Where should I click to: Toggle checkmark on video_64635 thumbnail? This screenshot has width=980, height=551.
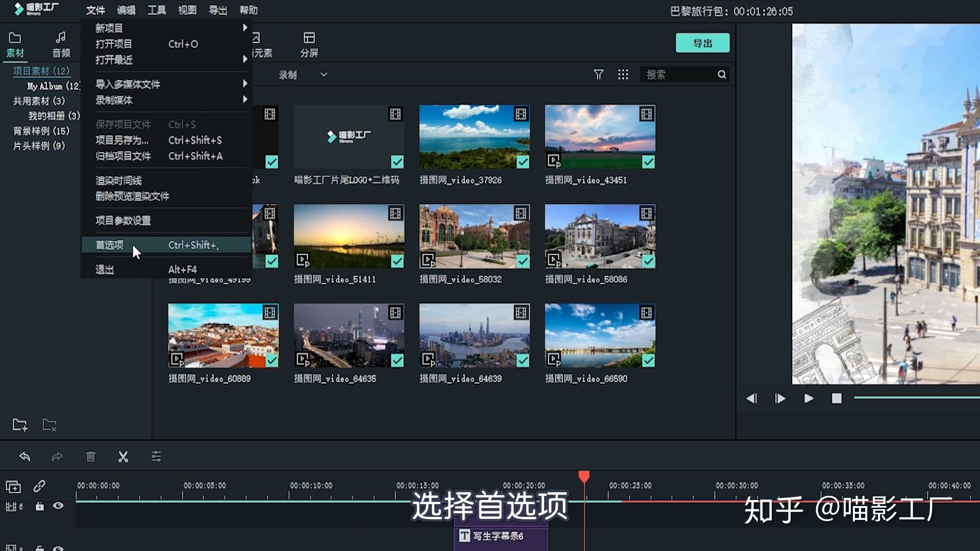coord(397,361)
